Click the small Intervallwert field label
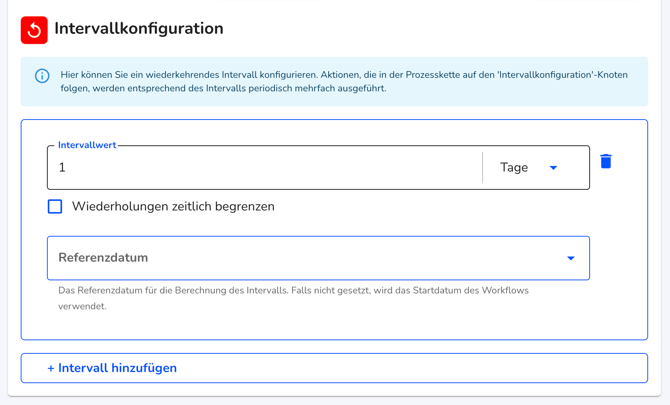 (87, 145)
